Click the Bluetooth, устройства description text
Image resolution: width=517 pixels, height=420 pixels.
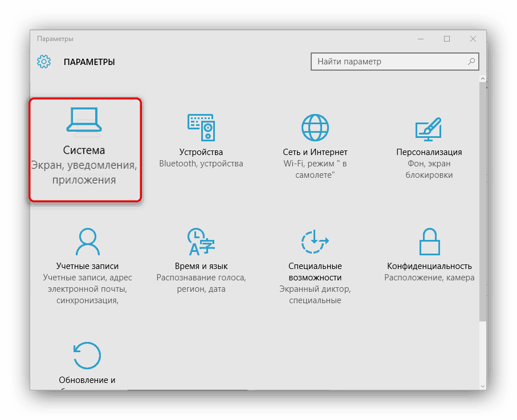201,164
